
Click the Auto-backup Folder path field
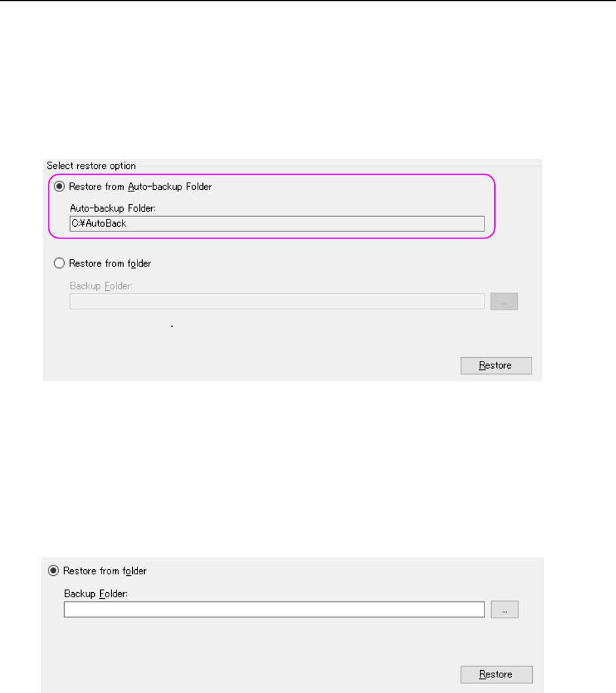tap(276, 224)
